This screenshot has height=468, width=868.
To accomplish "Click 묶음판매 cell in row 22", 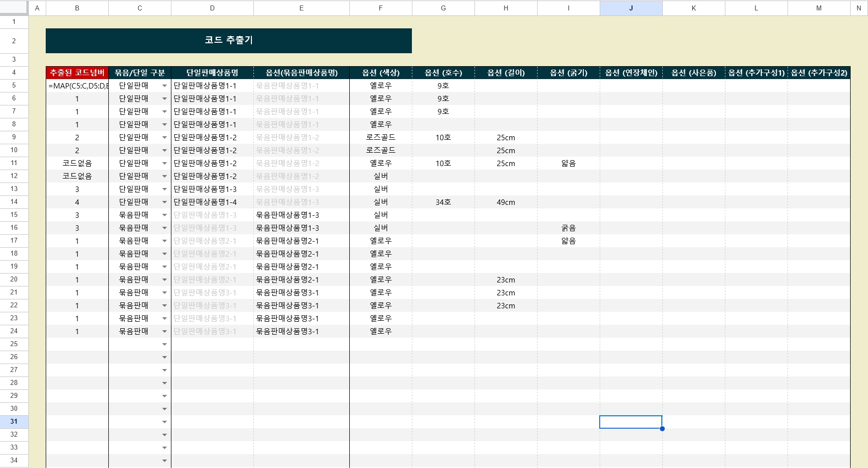I will (x=140, y=305).
